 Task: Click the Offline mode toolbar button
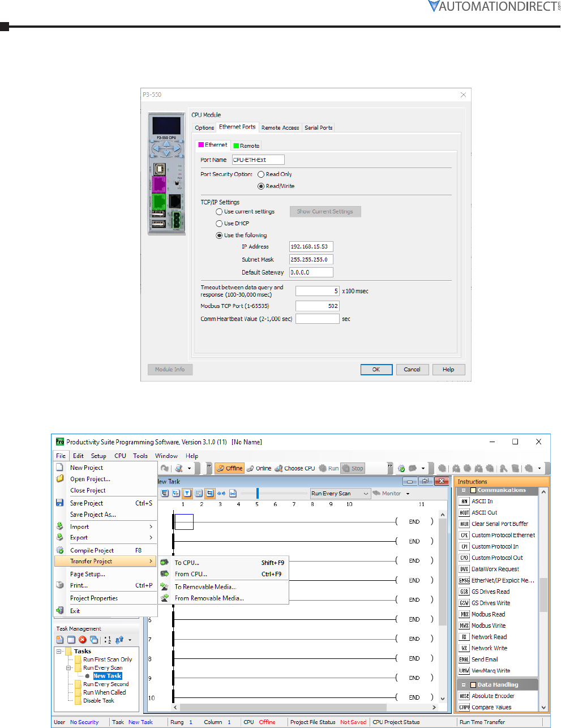(229, 468)
